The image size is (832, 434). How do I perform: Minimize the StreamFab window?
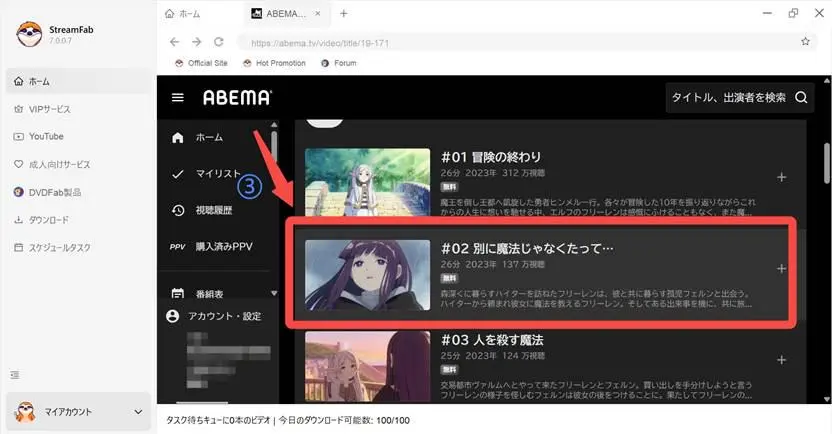click(x=767, y=13)
